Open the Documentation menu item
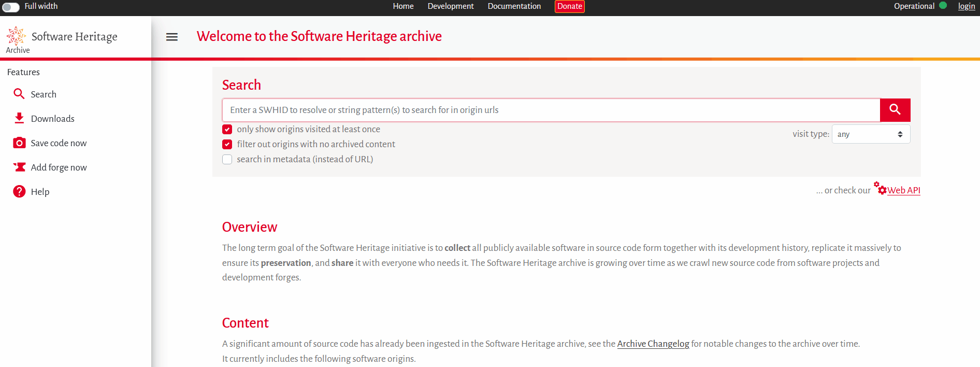 (x=514, y=6)
